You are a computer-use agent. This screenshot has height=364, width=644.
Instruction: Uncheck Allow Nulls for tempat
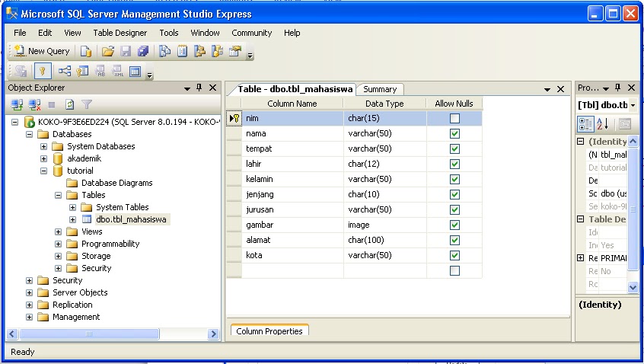click(454, 148)
